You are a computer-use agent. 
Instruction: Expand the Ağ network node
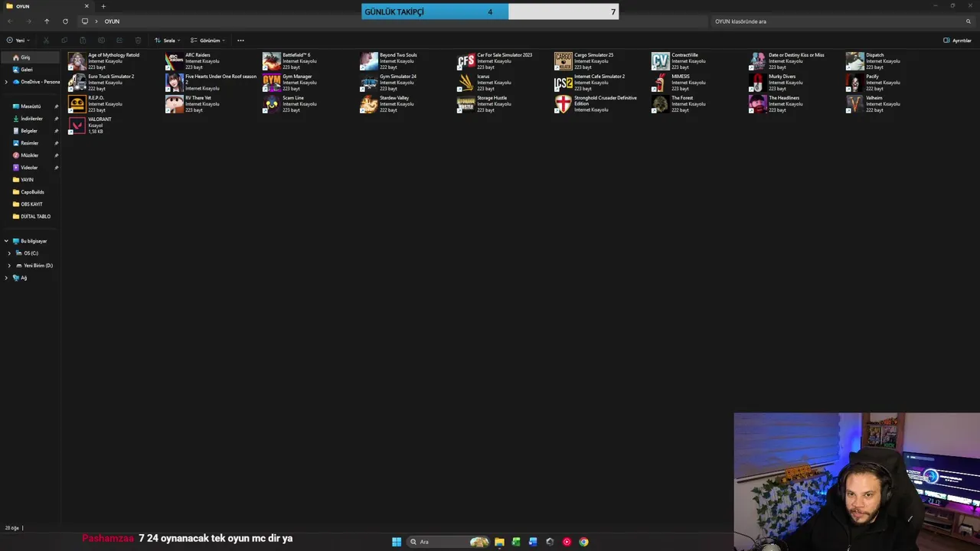[6, 278]
